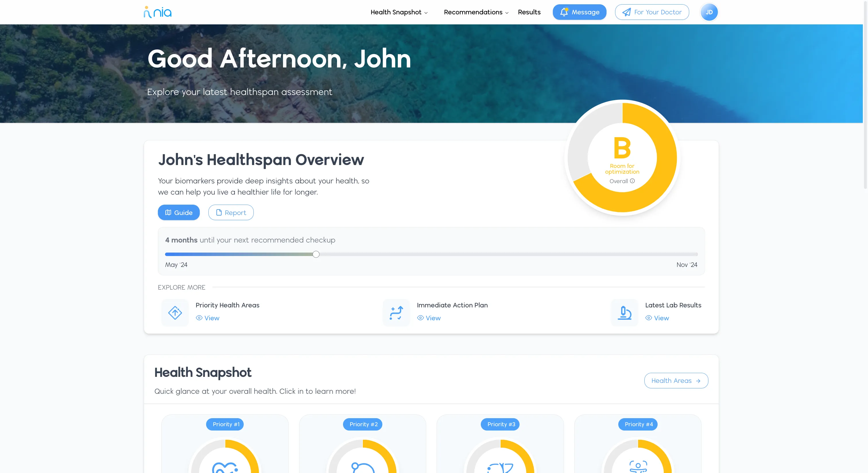Expand the Health Snapshot dropdown menu
Viewport: 868px width, 473px height.
399,12
